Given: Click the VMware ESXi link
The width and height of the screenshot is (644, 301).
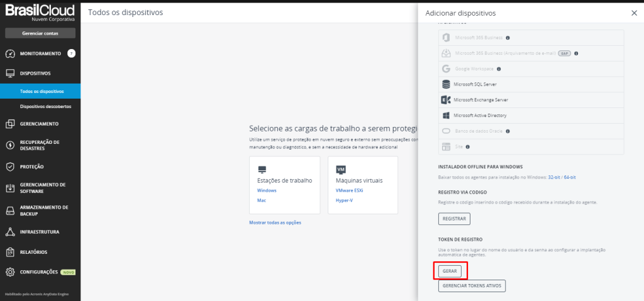Looking at the screenshot, I should 349,190.
